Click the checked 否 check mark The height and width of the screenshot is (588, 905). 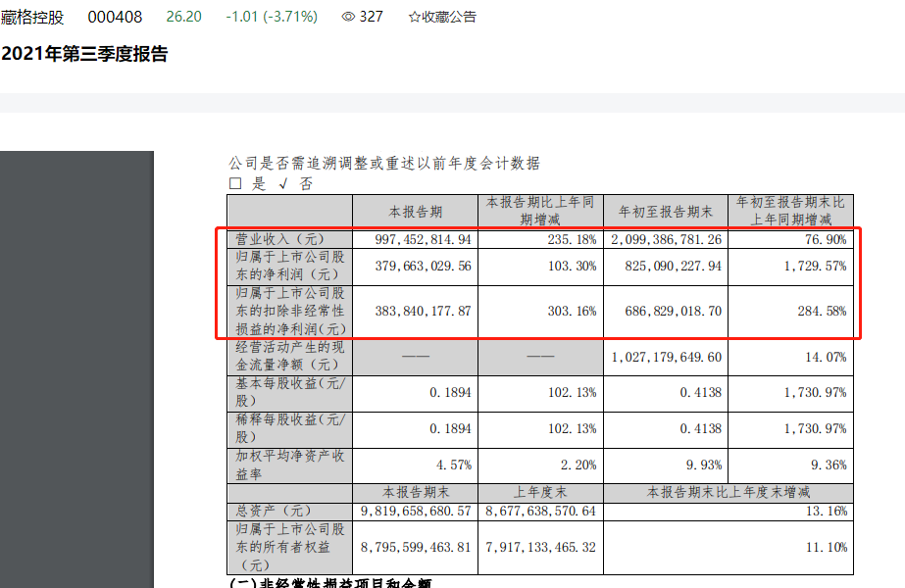tap(282, 183)
